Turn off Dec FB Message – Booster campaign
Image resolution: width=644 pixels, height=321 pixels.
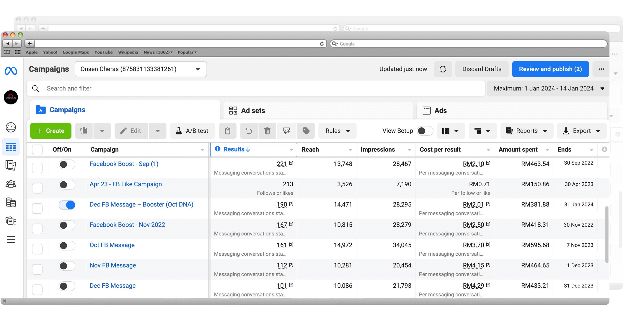pyautogui.click(x=67, y=205)
